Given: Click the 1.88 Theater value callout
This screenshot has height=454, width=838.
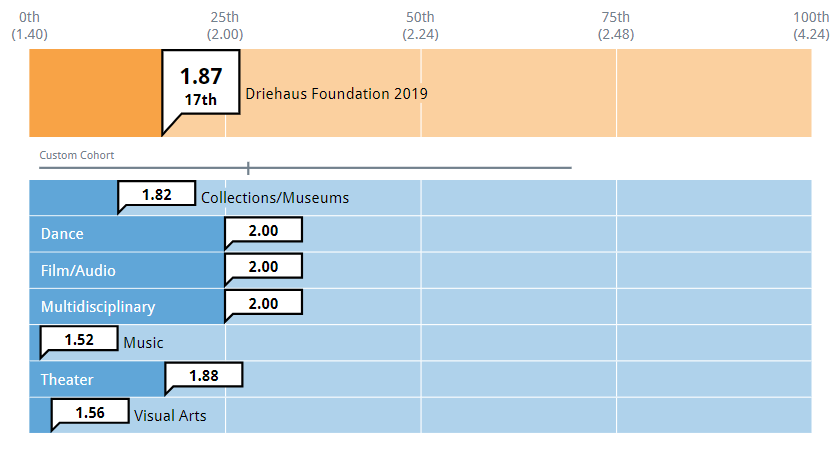Looking at the screenshot, I should click(x=204, y=375).
